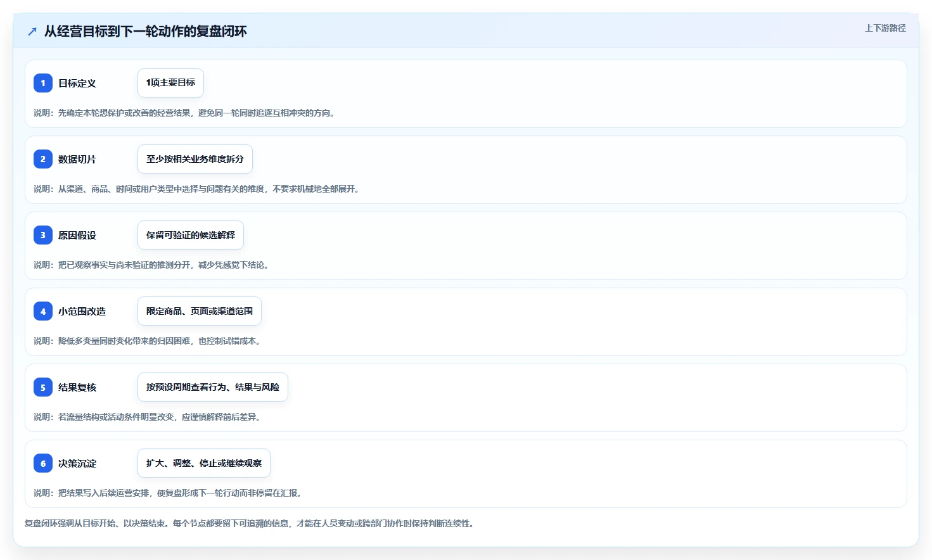
Task: Select the 小范围改造 step label
Action: (82, 311)
